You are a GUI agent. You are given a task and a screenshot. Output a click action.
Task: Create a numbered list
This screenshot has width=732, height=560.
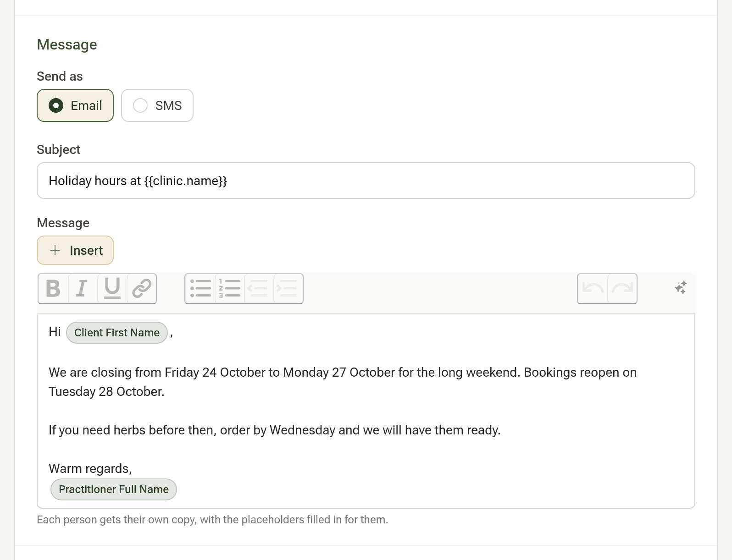[229, 289]
